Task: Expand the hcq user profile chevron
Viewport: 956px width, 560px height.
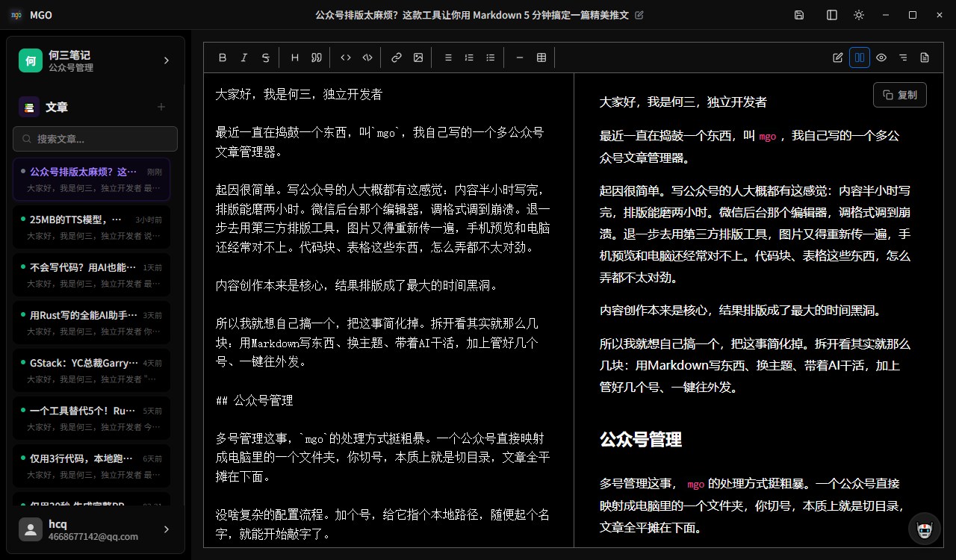Action: 167,529
